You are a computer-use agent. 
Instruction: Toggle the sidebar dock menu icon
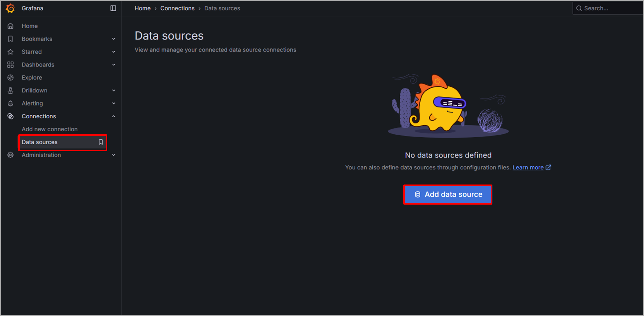[113, 8]
